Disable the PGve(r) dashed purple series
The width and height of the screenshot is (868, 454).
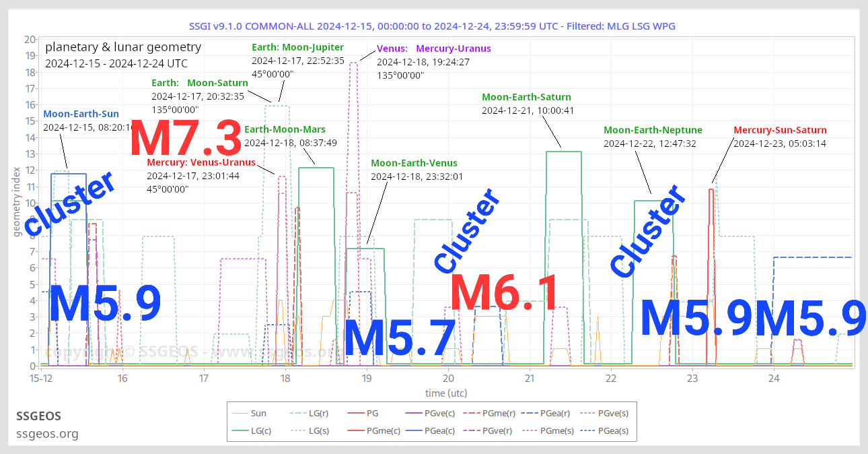point(498,430)
